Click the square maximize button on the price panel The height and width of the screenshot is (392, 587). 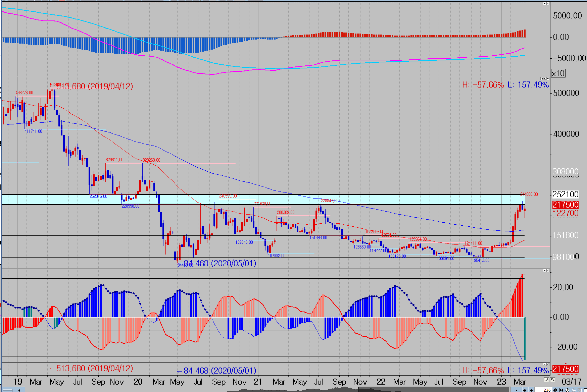click(545, 78)
